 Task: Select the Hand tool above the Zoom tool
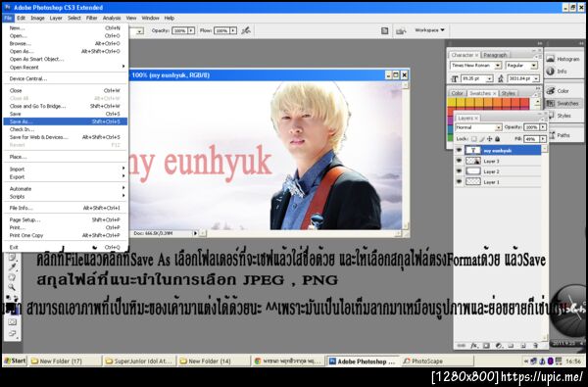tap(13, 277)
